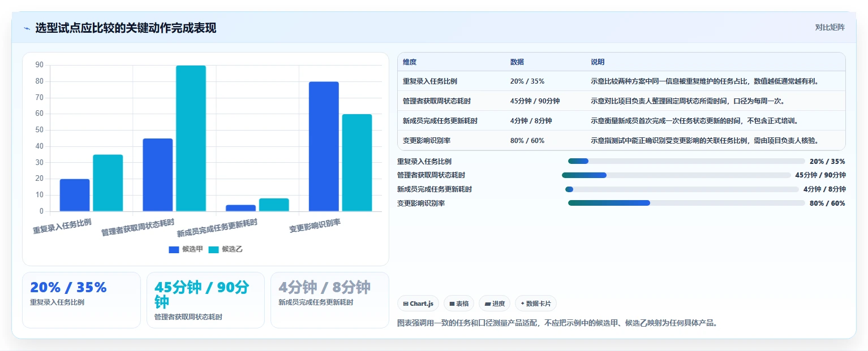The width and height of the screenshot is (868, 351).
Task: Click the description starting 示意对比项目负责人
Action: point(687,101)
